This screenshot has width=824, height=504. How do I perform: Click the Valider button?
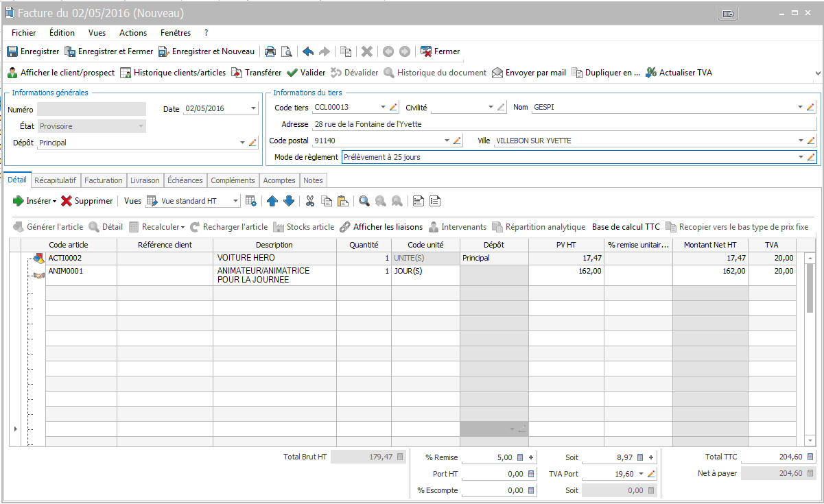coord(306,73)
